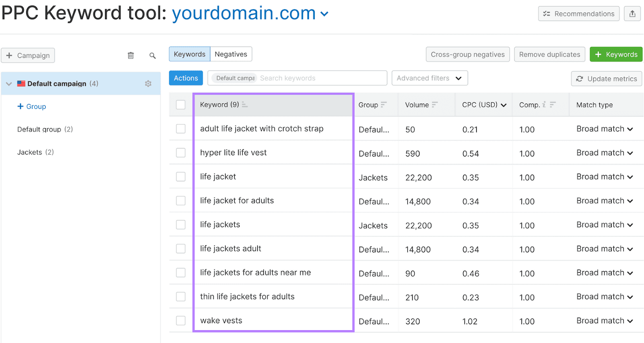Click the export share icon button
The image size is (644, 343).
click(x=632, y=14)
